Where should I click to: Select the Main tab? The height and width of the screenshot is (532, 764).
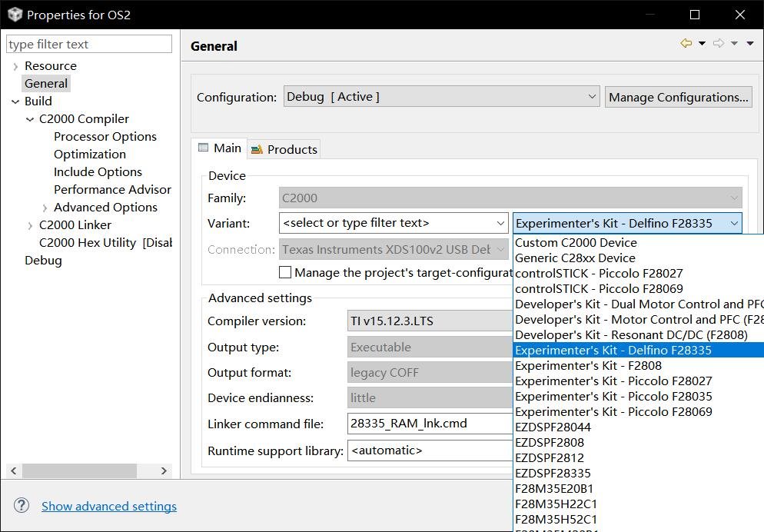pyautogui.click(x=220, y=148)
